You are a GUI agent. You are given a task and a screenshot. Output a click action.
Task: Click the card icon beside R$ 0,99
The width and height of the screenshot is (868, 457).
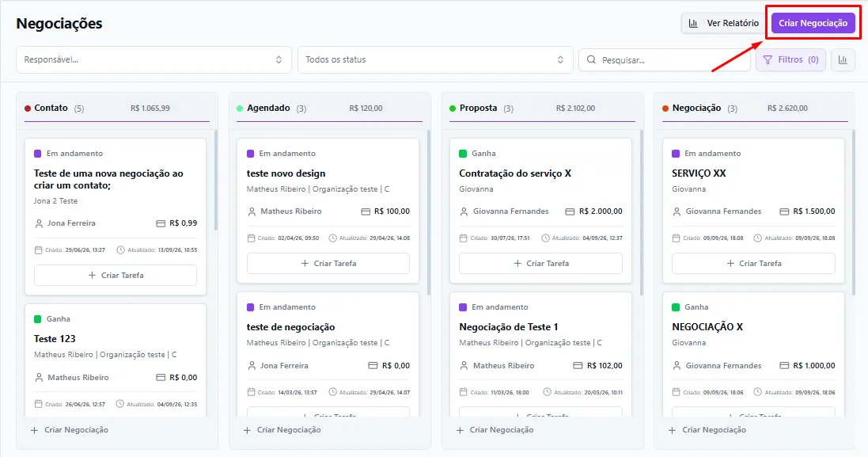[161, 224]
